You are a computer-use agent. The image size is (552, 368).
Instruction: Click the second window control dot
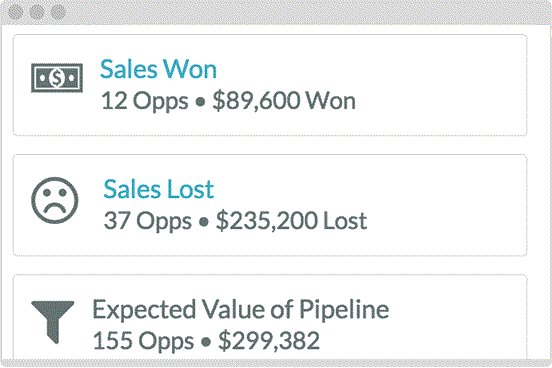(37, 12)
